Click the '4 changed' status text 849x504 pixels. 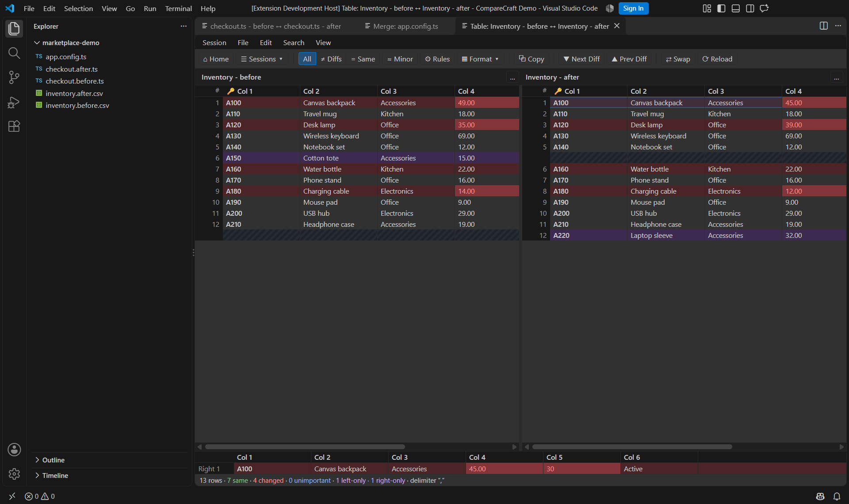click(x=268, y=480)
